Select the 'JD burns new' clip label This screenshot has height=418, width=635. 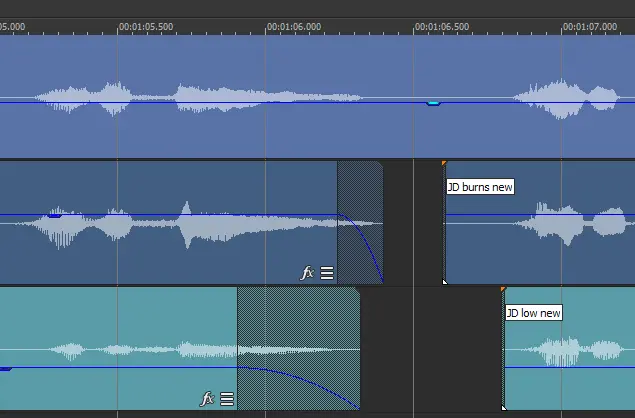(480, 187)
